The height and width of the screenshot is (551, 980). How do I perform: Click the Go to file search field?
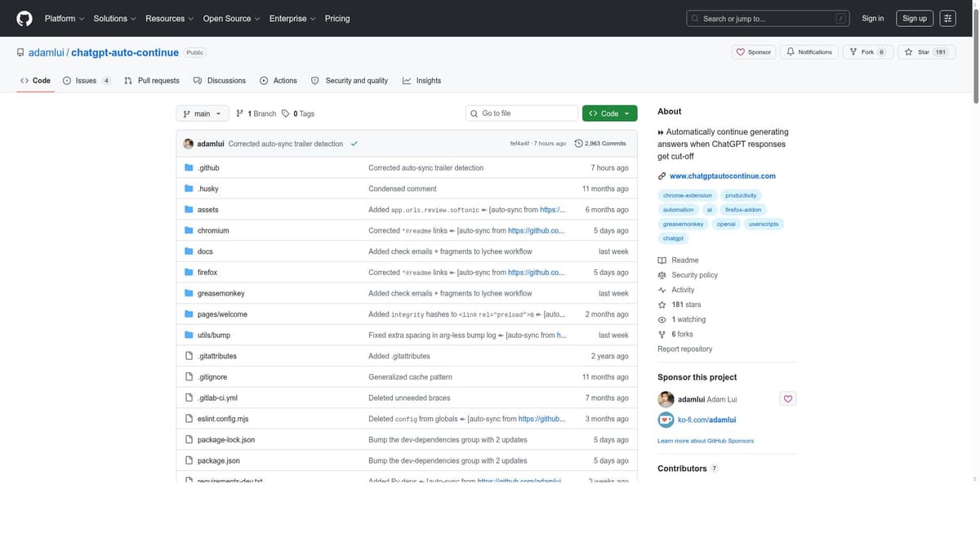[x=521, y=112]
